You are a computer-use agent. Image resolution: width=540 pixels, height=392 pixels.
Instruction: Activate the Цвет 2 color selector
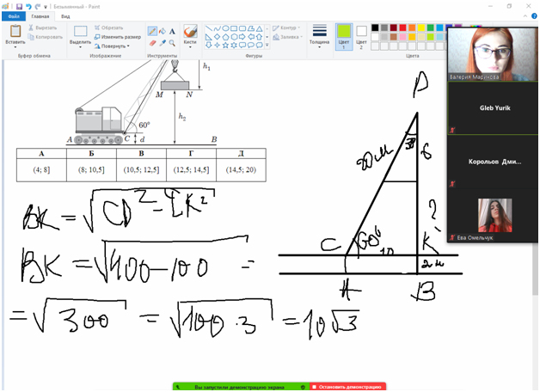(362, 36)
